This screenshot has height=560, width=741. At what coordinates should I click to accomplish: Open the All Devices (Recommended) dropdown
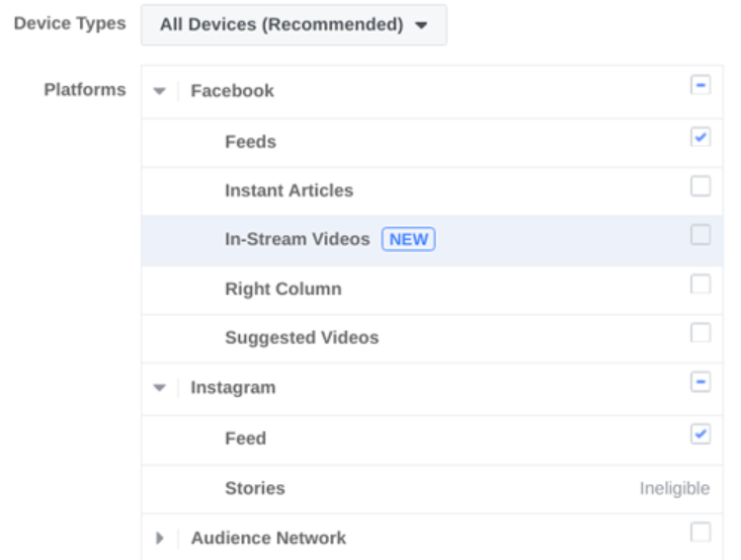pyautogui.click(x=293, y=25)
